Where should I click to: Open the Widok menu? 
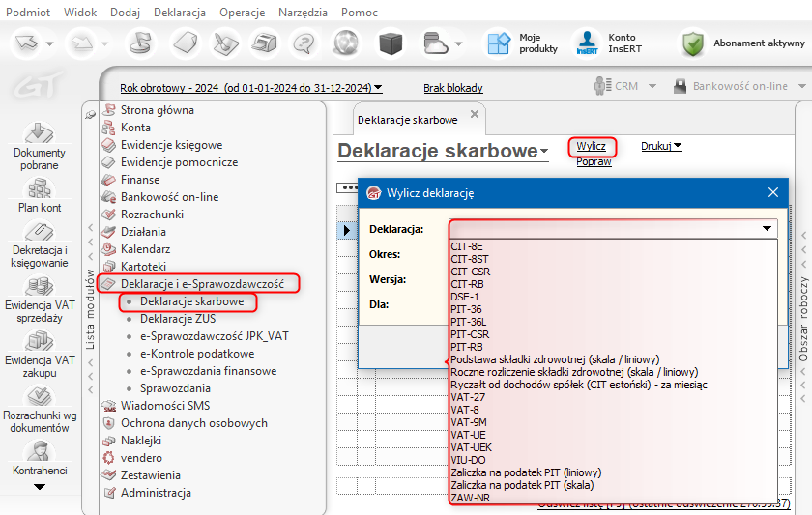[80, 12]
